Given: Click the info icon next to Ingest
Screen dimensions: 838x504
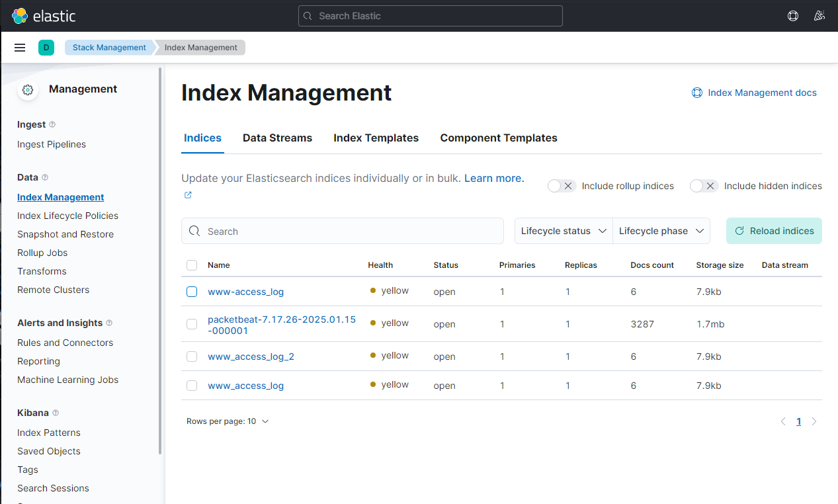Looking at the screenshot, I should (x=52, y=124).
